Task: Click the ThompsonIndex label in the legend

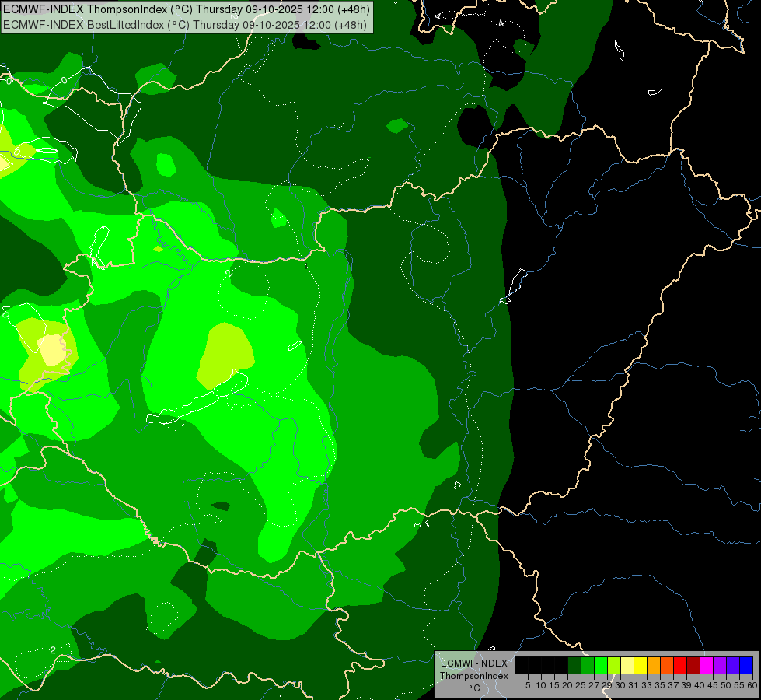Action: pos(473,676)
